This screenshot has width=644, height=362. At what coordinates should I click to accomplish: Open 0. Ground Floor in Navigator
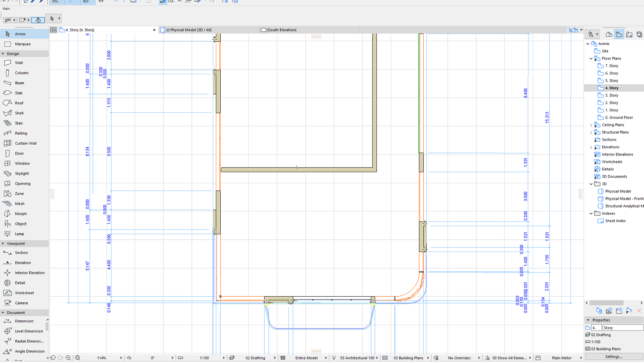pos(619,118)
